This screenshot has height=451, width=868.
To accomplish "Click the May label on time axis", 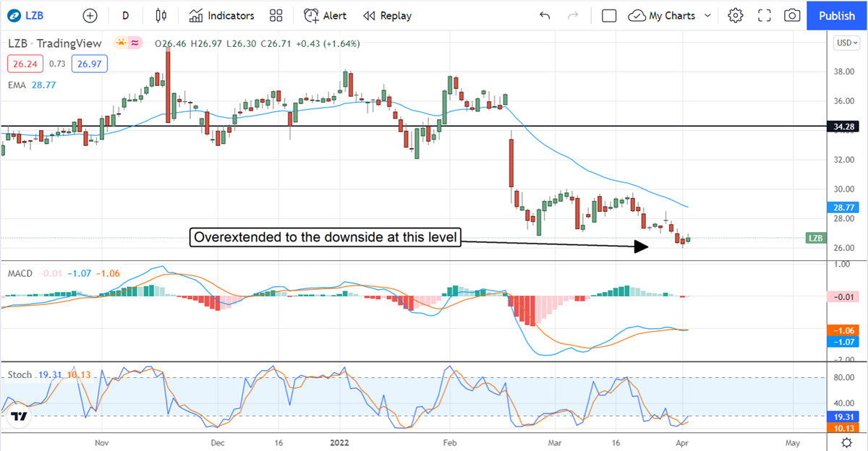I will click(793, 442).
